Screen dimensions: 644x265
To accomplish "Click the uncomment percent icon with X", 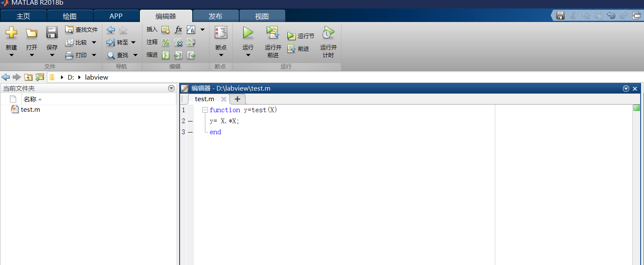I will point(178,42).
